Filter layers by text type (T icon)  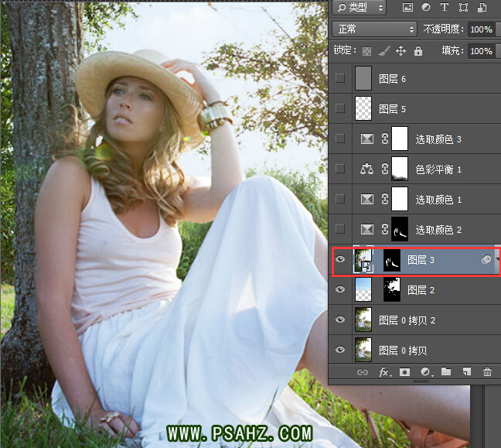[x=444, y=8]
